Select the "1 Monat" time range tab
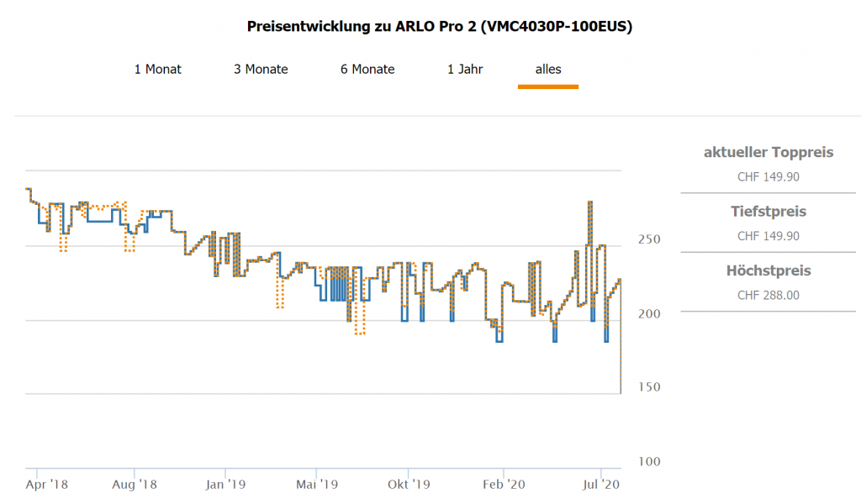 pyautogui.click(x=158, y=69)
